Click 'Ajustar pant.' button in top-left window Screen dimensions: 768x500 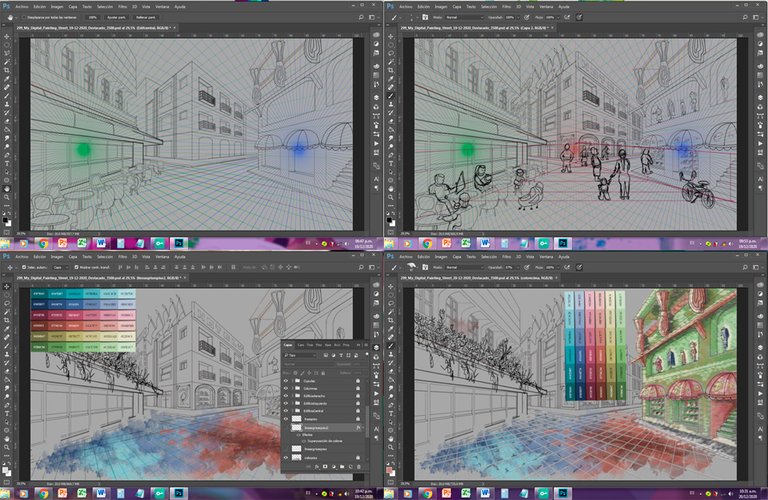pos(116,17)
